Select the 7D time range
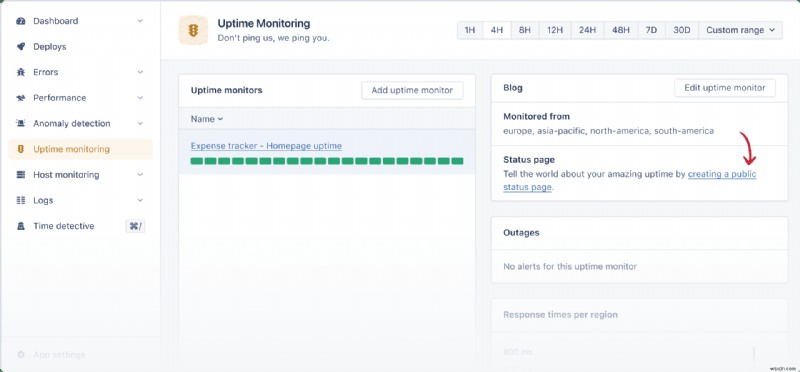 click(x=651, y=30)
